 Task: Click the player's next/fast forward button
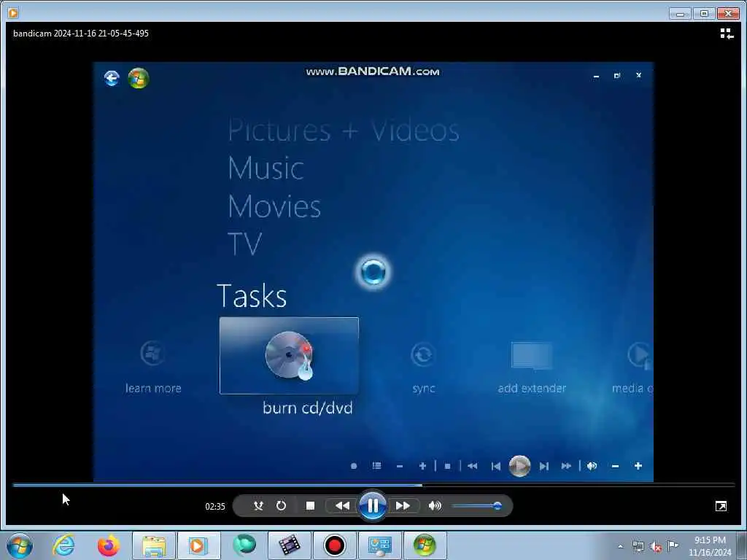403,506
